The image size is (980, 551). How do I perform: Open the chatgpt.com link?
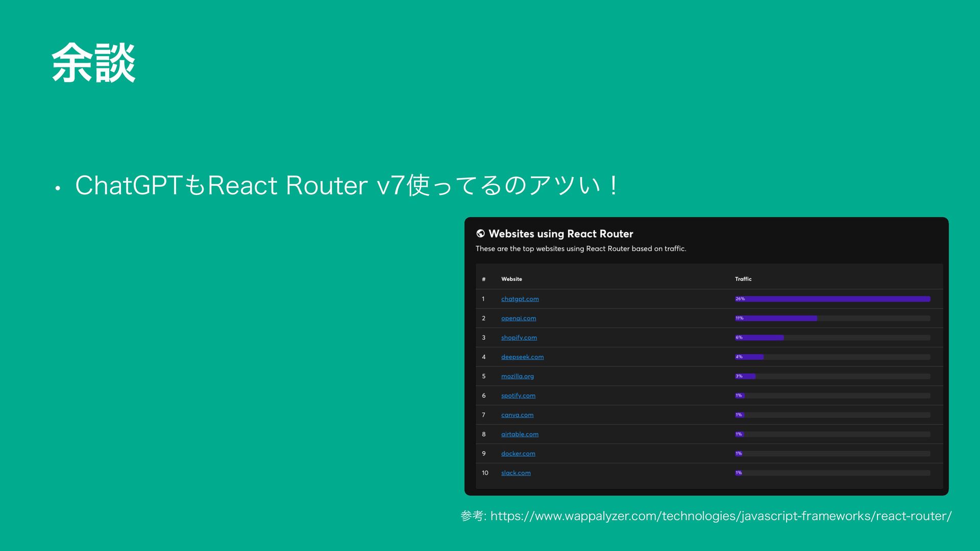pos(520,299)
